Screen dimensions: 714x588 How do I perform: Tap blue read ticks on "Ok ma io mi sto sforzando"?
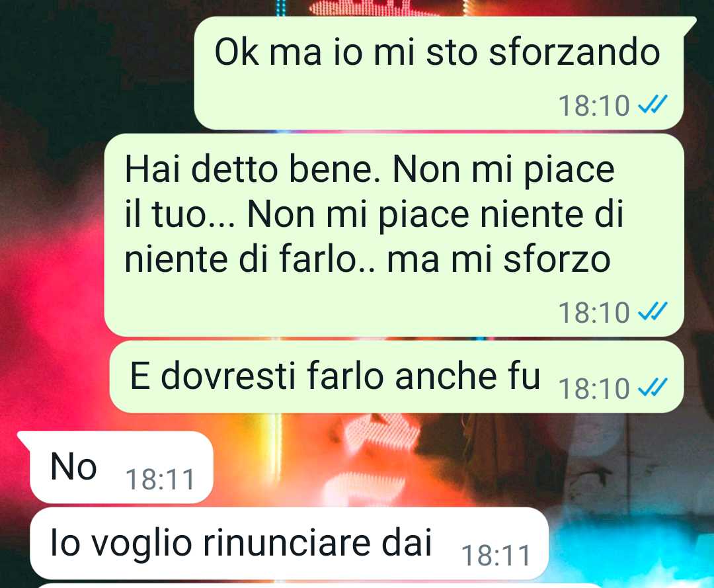[653, 105]
